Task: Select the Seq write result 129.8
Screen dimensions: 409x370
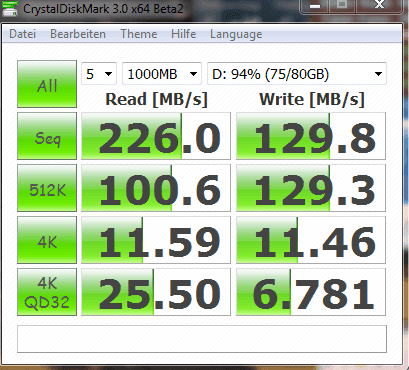Action: (x=311, y=136)
